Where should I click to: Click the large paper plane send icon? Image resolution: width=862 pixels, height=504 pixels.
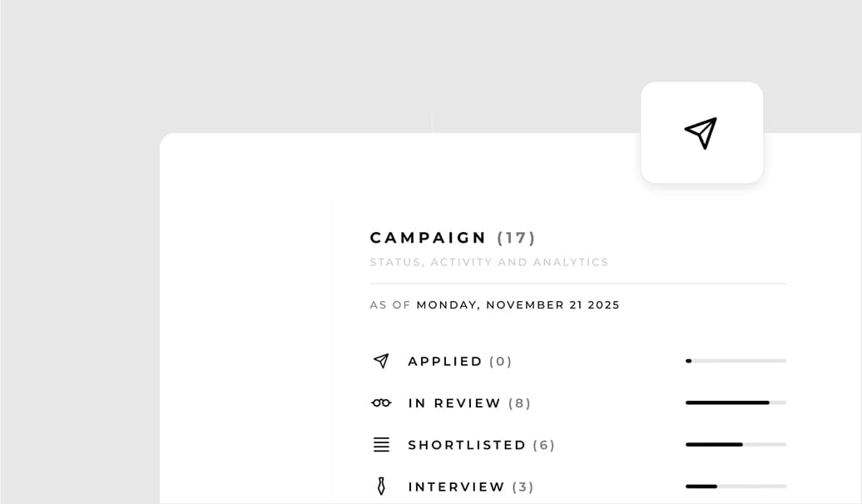click(x=701, y=133)
